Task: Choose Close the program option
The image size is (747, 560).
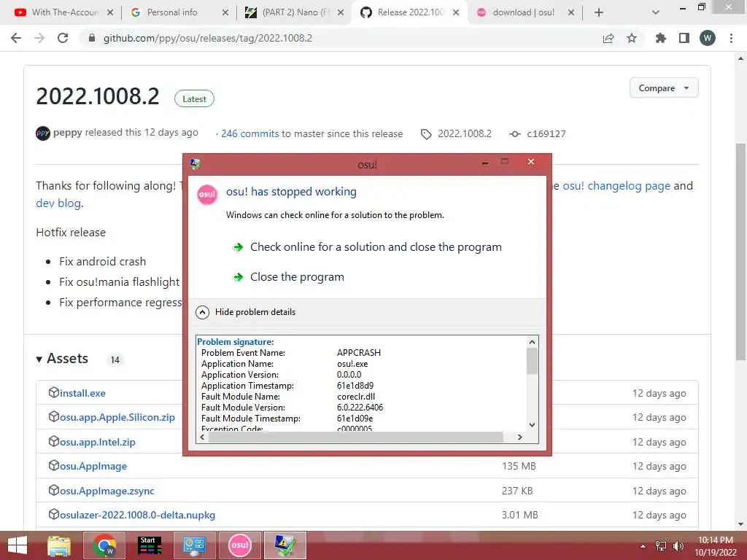Action: point(297,277)
